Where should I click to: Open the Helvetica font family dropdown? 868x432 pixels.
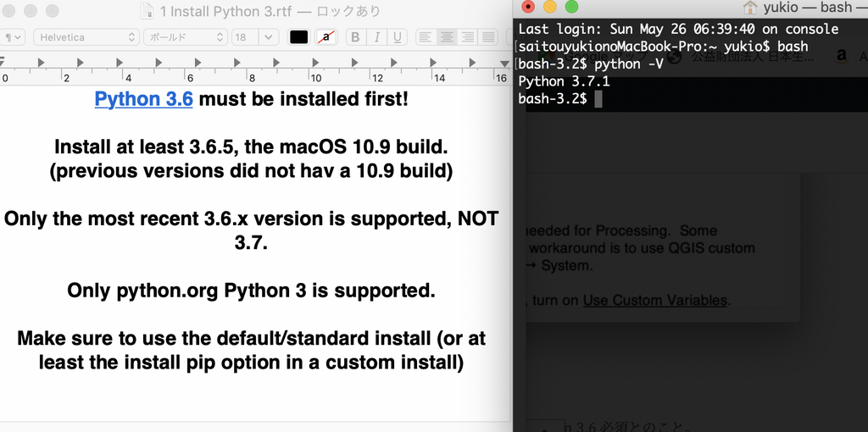click(x=85, y=37)
